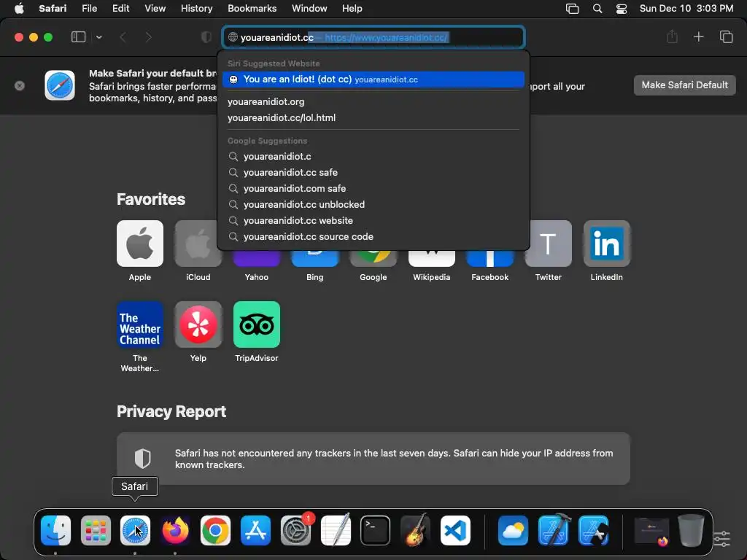The image size is (747, 560).
Task: Open the Help menu
Action: tap(352, 9)
